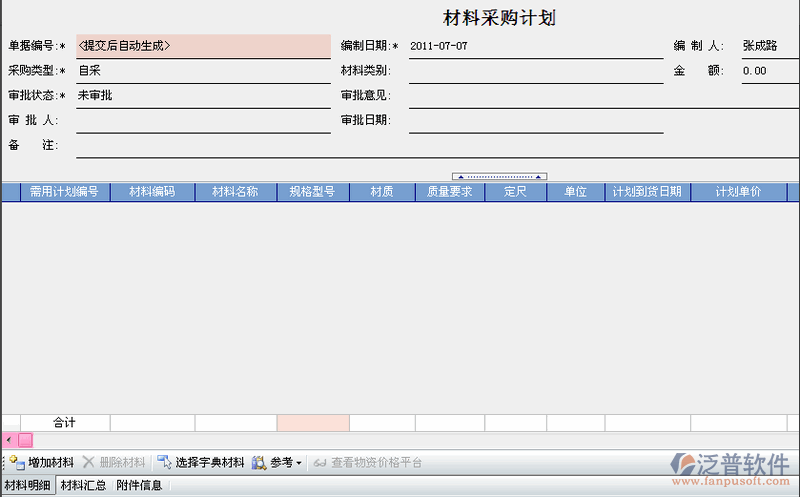Open the 附件信息 tab

pos(139,485)
